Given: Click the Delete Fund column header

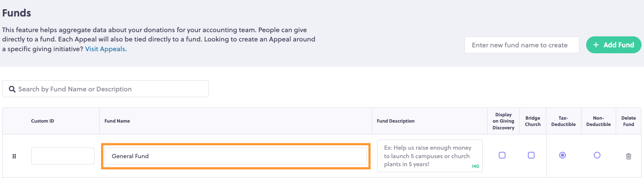Looking at the screenshot, I should tap(628, 121).
